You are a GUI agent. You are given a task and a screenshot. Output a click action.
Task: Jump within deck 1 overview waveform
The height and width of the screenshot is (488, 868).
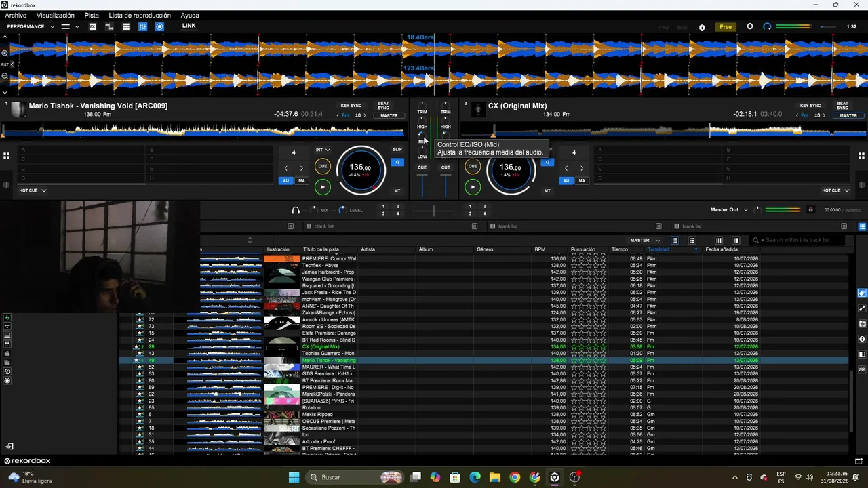[x=203, y=130]
